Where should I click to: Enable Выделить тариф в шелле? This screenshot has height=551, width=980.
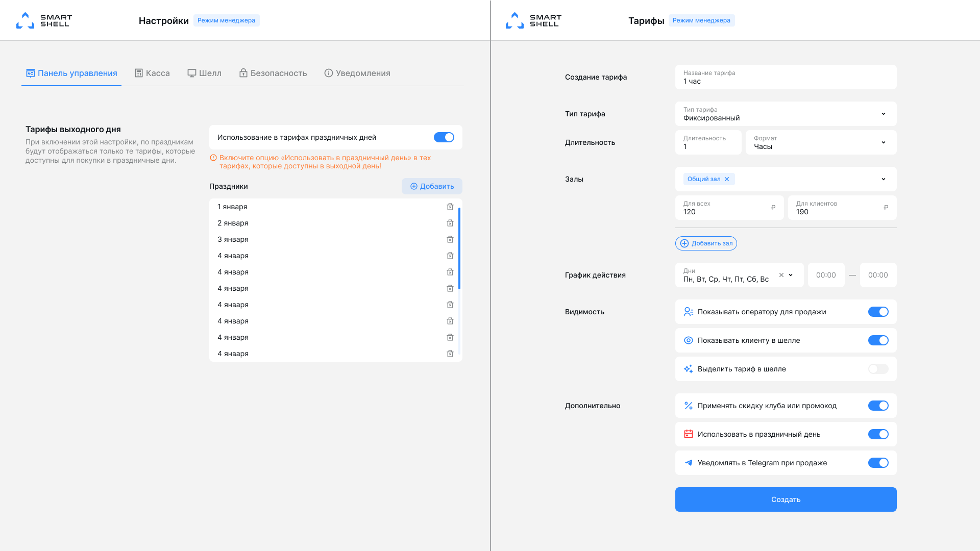[x=878, y=369]
